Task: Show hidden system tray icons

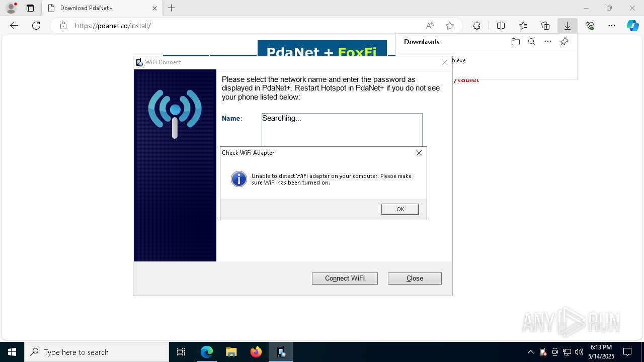Action: (x=530, y=352)
